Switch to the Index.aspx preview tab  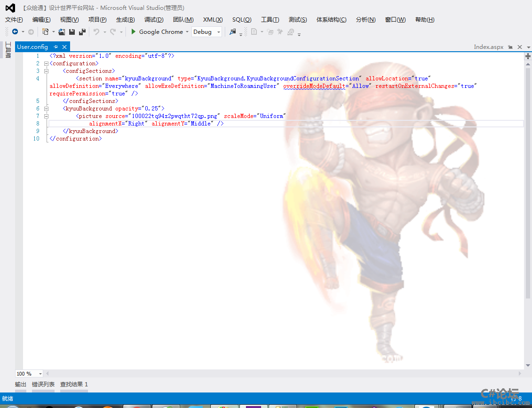[x=489, y=47]
